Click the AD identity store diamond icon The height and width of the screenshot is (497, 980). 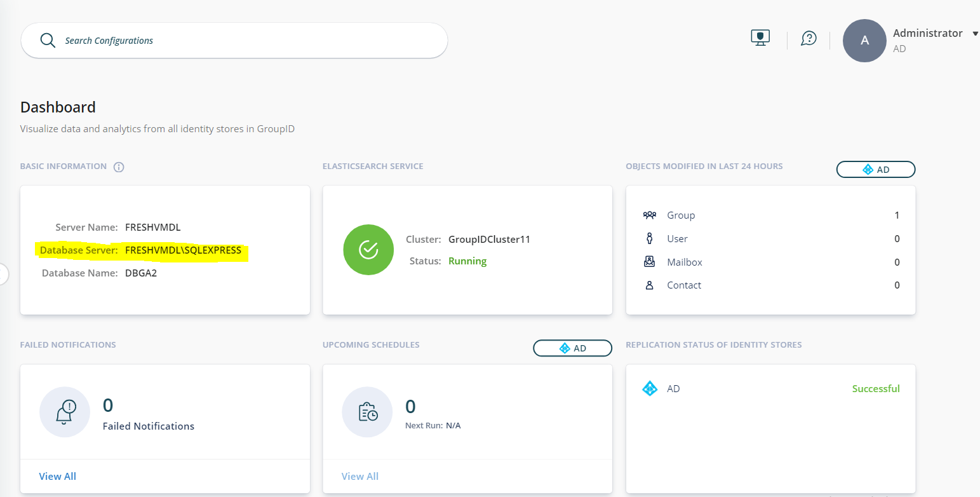point(650,388)
